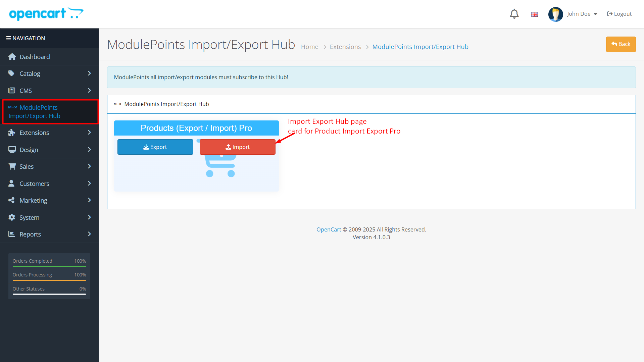644x362 pixels.
Task: Expand the Sales chevron
Action: point(89,166)
